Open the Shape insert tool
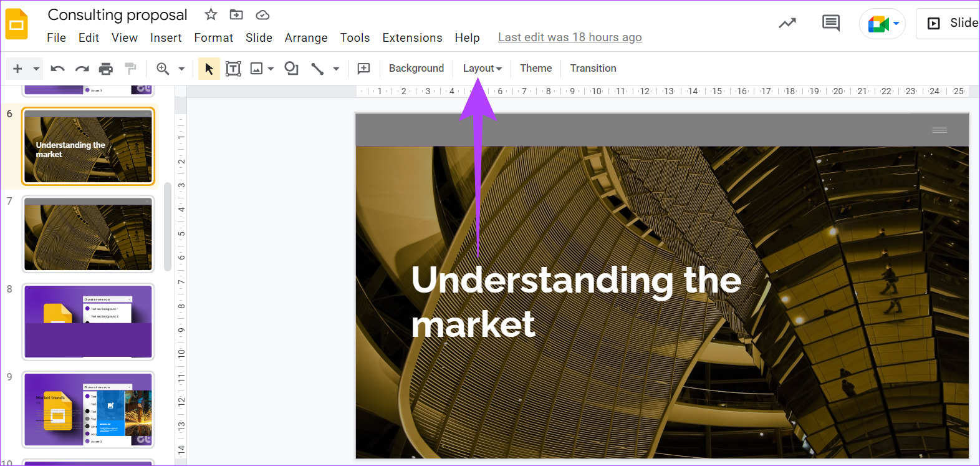The image size is (980, 466). [291, 69]
